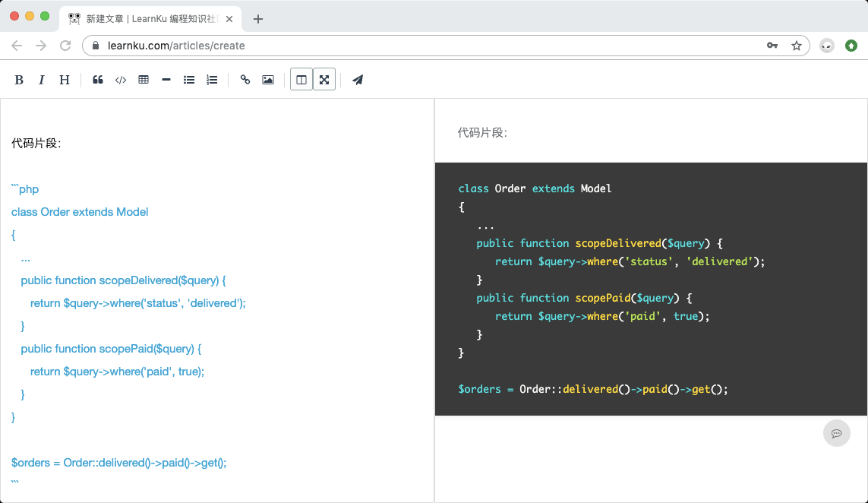Click the macOS yellow minimize window button
This screenshot has height=503, width=868.
coord(30,17)
